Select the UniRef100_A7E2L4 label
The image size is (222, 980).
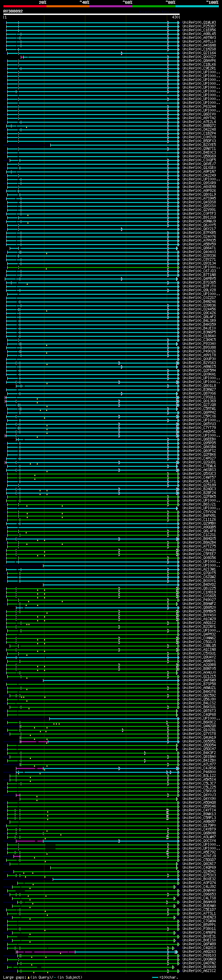point(199,122)
